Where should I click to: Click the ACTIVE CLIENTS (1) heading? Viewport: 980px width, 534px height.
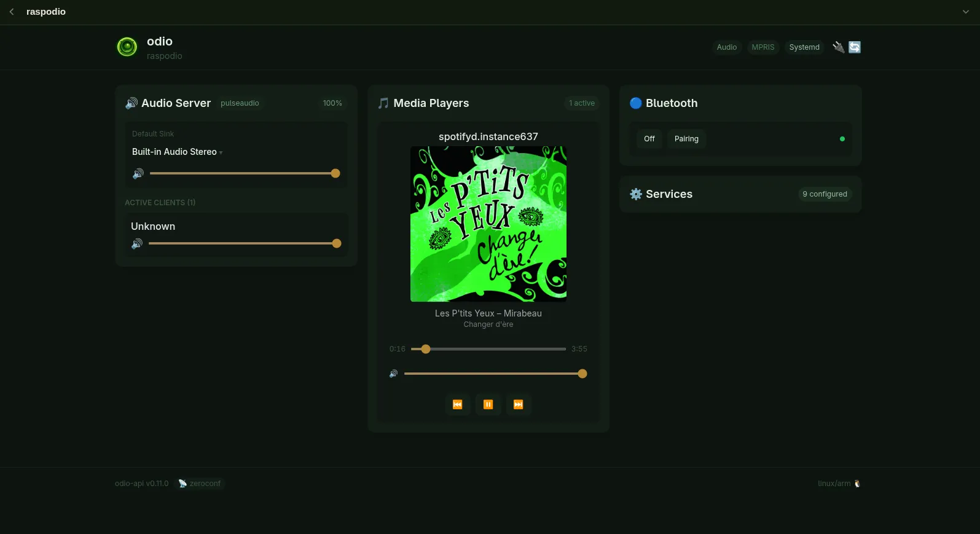(160, 203)
